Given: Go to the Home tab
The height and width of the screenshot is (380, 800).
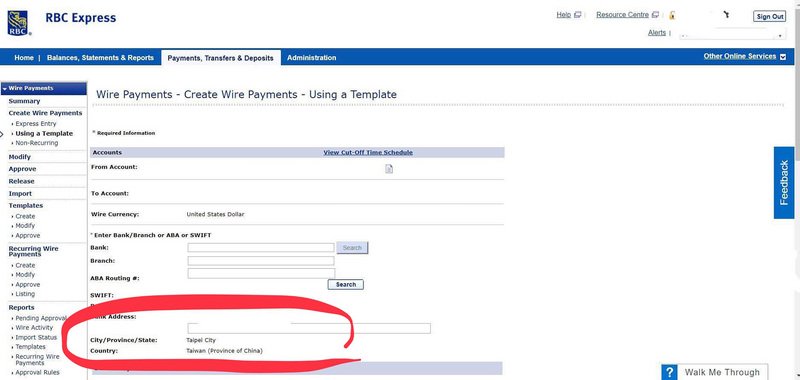Looking at the screenshot, I should [x=23, y=58].
